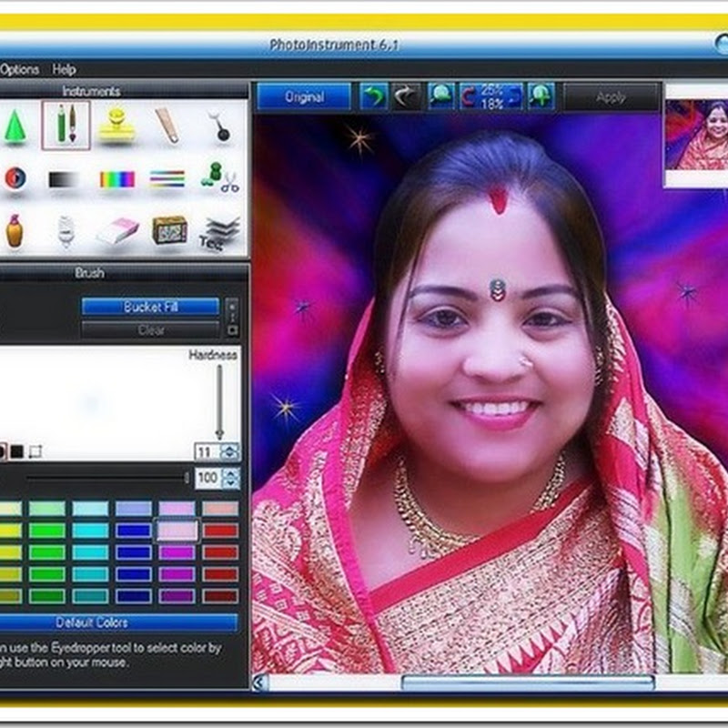The height and width of the screenshot is (728, 728).
Task: Click the navigator preview thumbnail
Action: [696, 135]
